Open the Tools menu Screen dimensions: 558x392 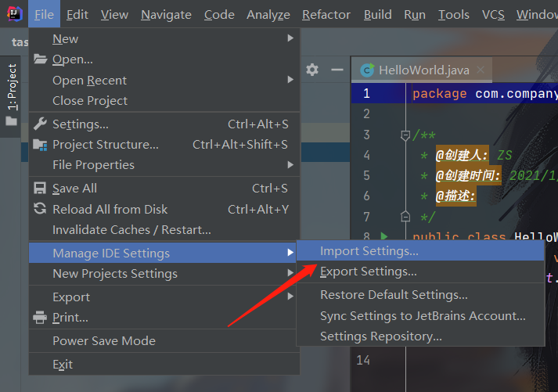[454, 15]
